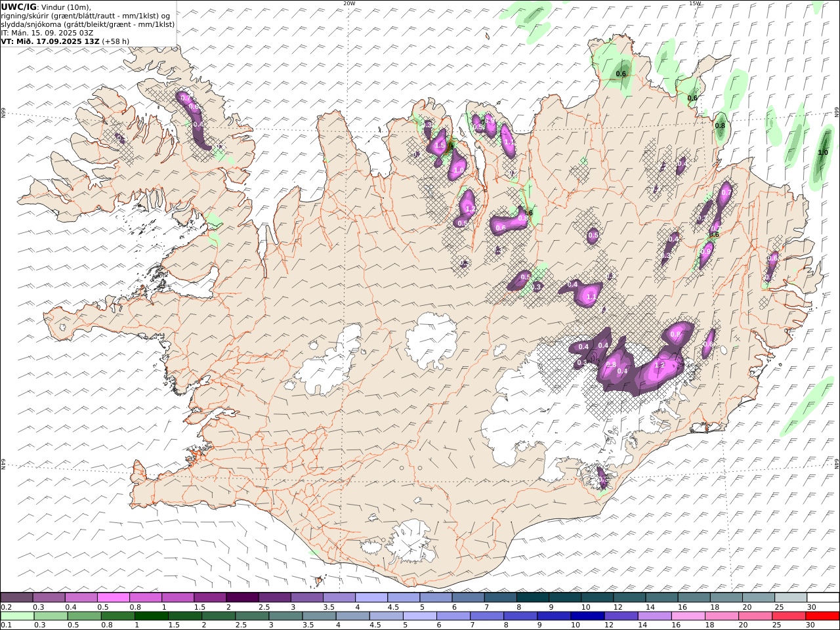Image resolution: width=840 pixels, height=630 pixels.
Task: Click the black '0.8' value on green coastal patch
Action: [720, 125]
